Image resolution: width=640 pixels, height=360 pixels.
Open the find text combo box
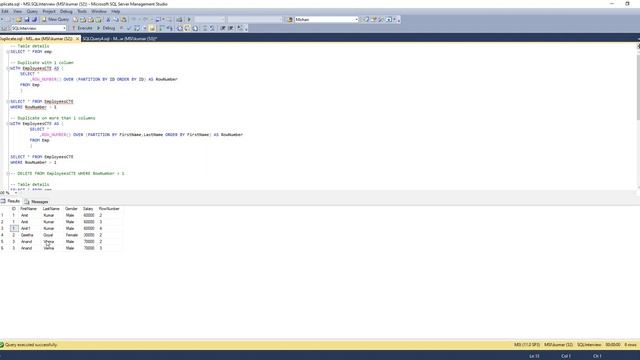pyautogui.click(x=326, y=20)
